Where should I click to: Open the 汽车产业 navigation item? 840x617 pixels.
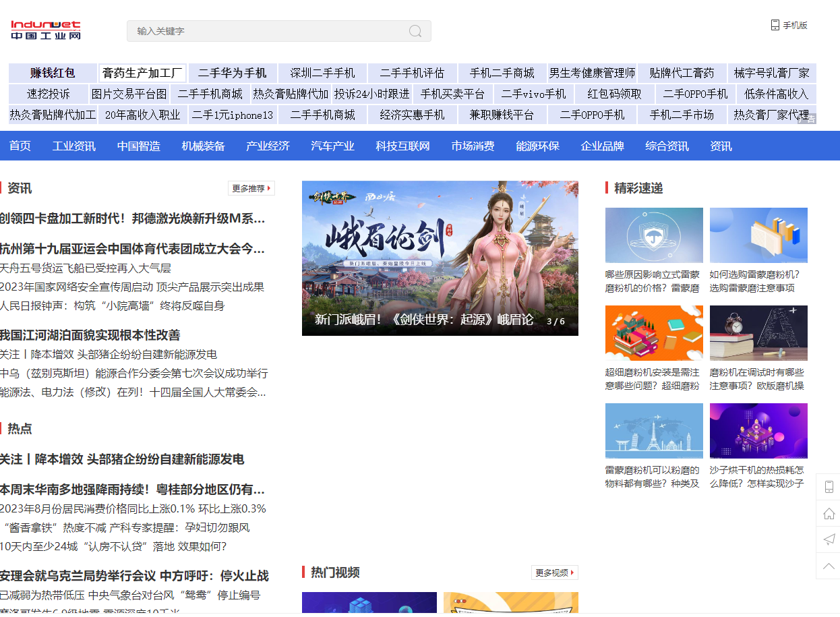[x=333, y=146]
